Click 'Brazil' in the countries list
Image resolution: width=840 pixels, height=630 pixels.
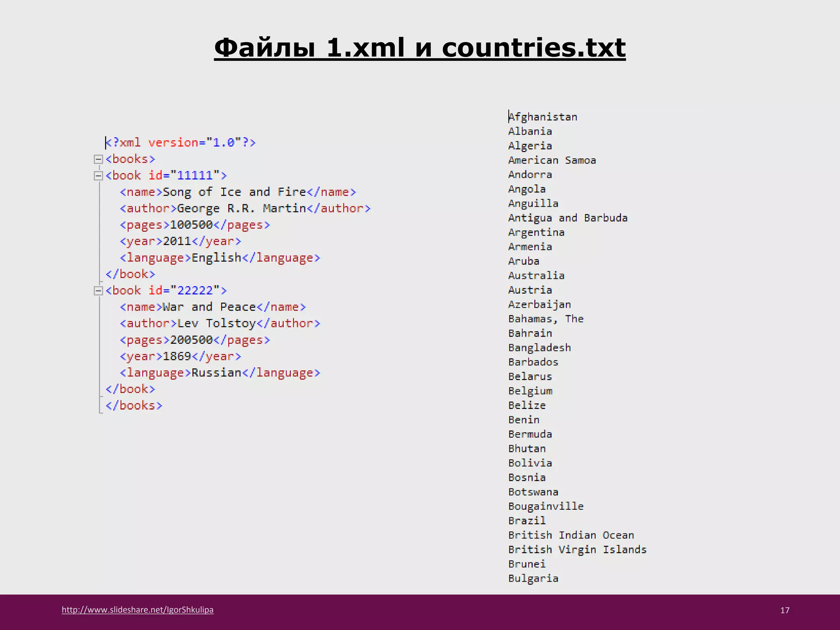pyautogui.click(x=527, y=520)
